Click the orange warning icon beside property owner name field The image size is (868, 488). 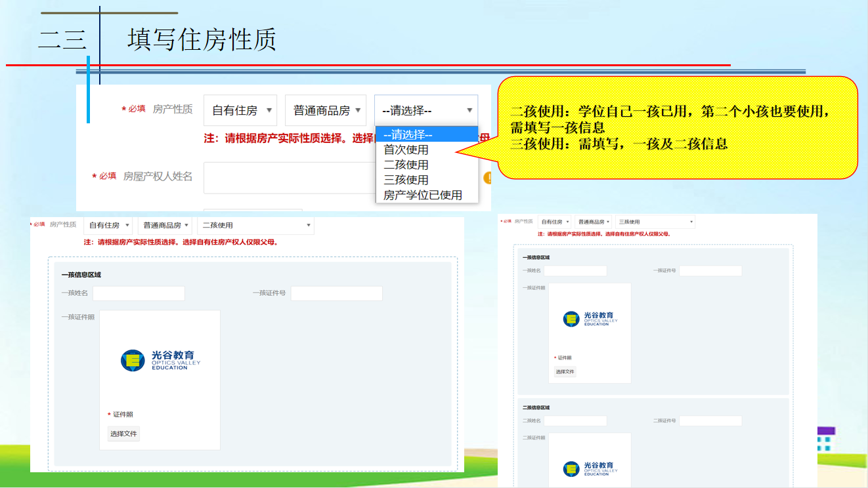tap(488, 178)
